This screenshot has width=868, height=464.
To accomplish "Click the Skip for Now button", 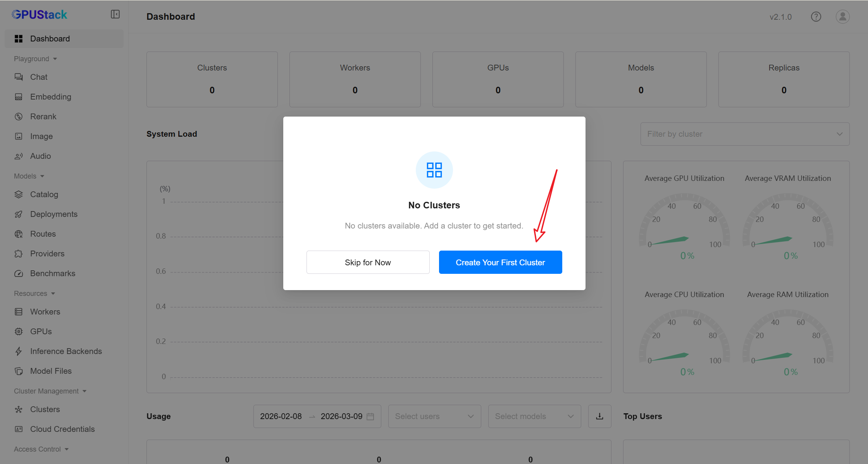I will (x=368, y=262).
